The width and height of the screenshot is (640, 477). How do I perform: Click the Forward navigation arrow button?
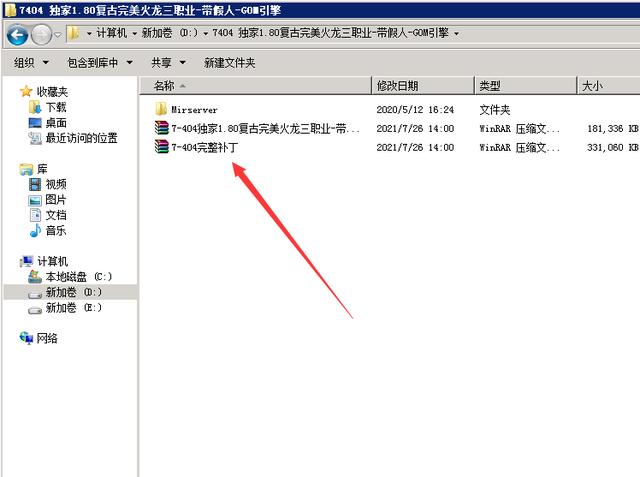click(x=41, y=35)
